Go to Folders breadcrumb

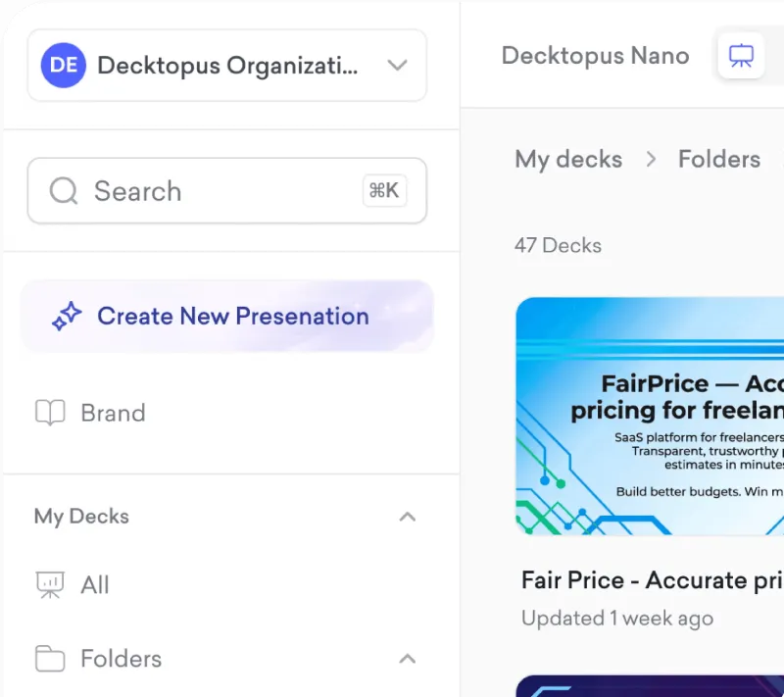click(x=719, y=160)
